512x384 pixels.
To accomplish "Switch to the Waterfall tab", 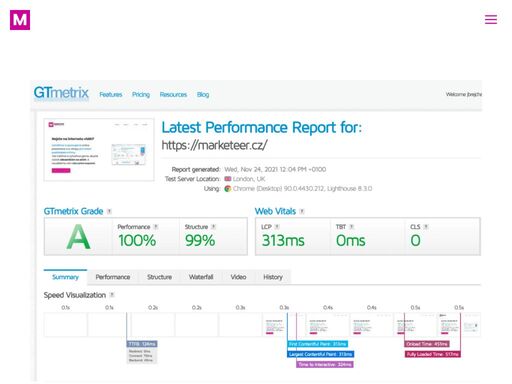I will [201, 277].
